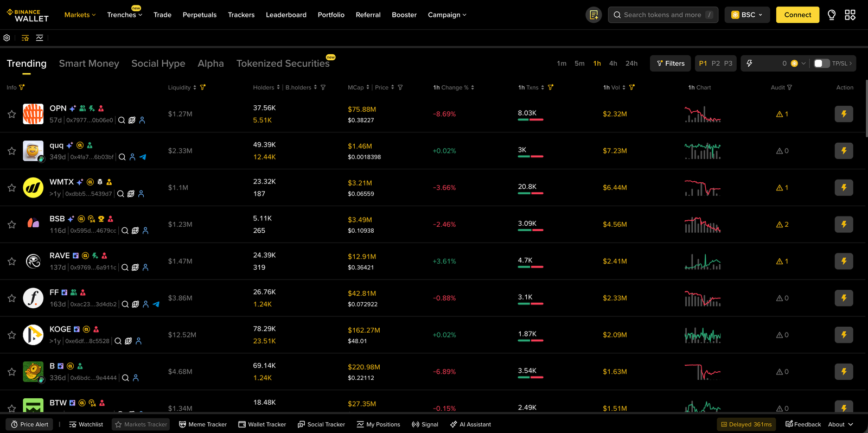Switch to the Social Hype tab
Image resolution: width=868 pixels, height=433 pixels.
pyautogui.click(x=158, y=63)
